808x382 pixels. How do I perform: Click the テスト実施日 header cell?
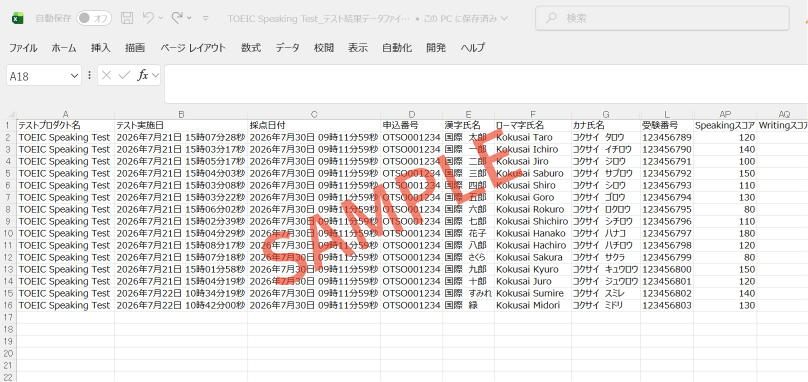pyautogui.click(x=181, y=125)
